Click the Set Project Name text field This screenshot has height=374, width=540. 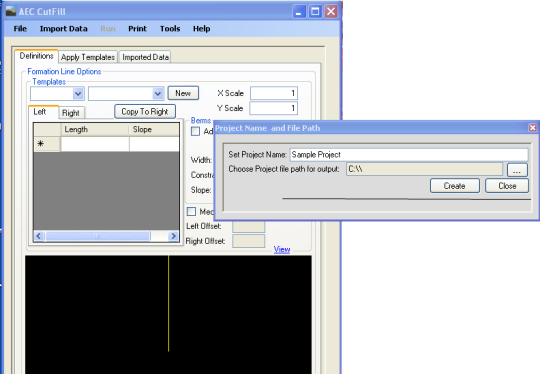pyautogui.click(x=409, y=155)
